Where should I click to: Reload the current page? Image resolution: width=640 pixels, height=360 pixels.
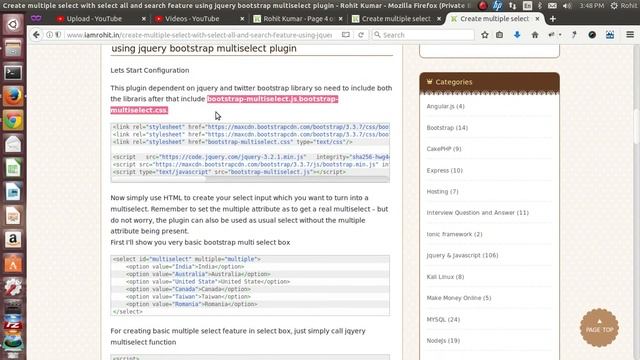pos(361,35)
